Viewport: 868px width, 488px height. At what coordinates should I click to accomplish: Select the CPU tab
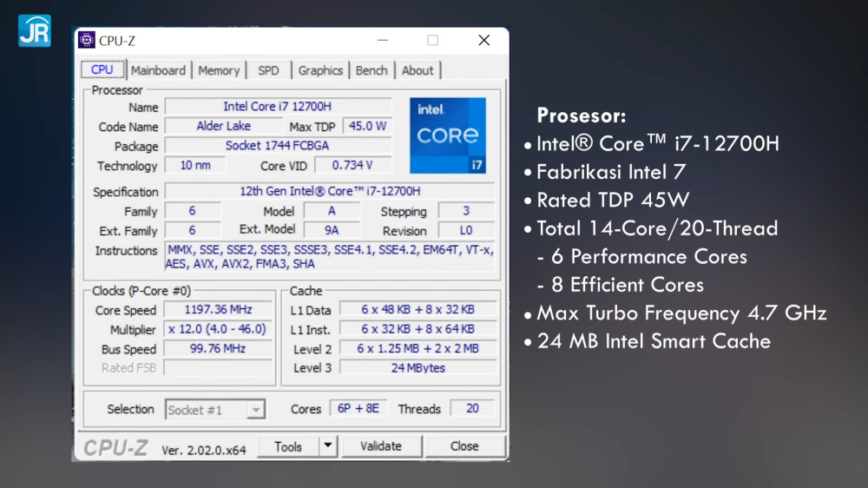point(102,69)
